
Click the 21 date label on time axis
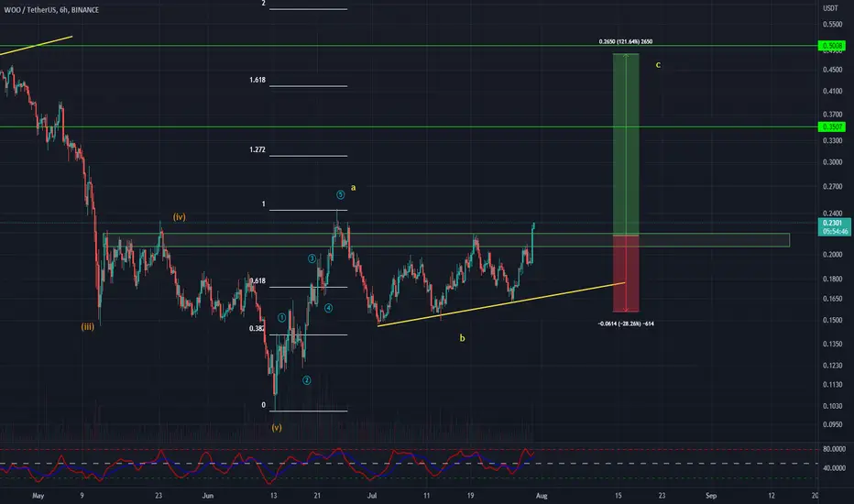318,496
